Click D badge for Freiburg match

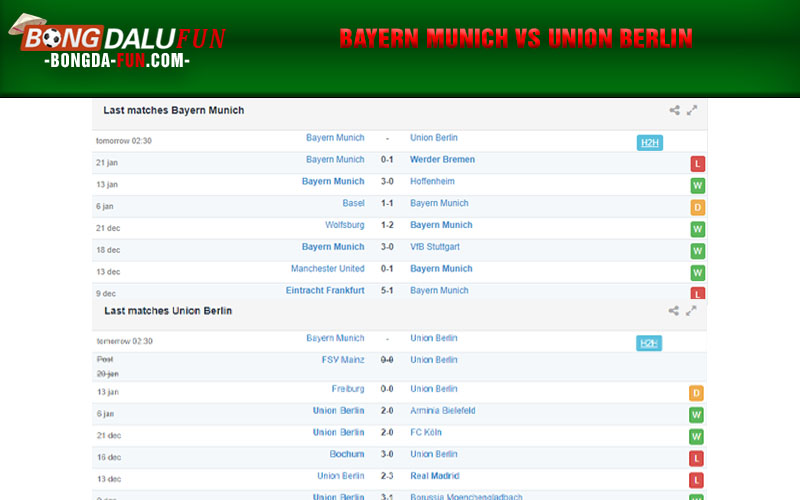696,393
